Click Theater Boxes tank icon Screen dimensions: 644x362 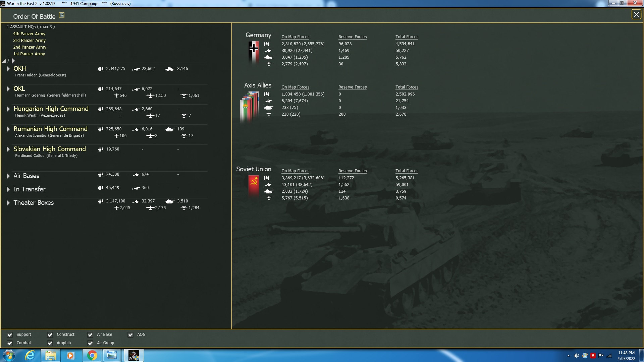[170, 201]
